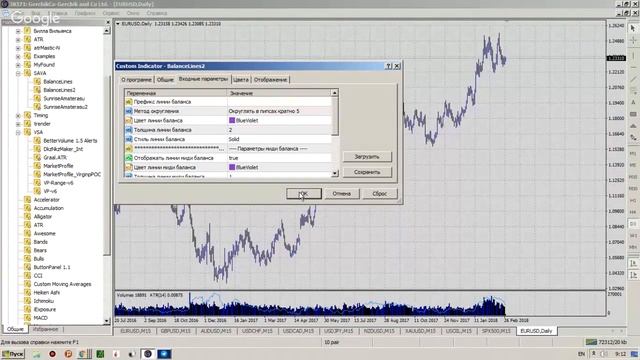The width and height of the screenshot is (640, 360).
Task: Click the dialog help question mark button
Action: [389, 66]
